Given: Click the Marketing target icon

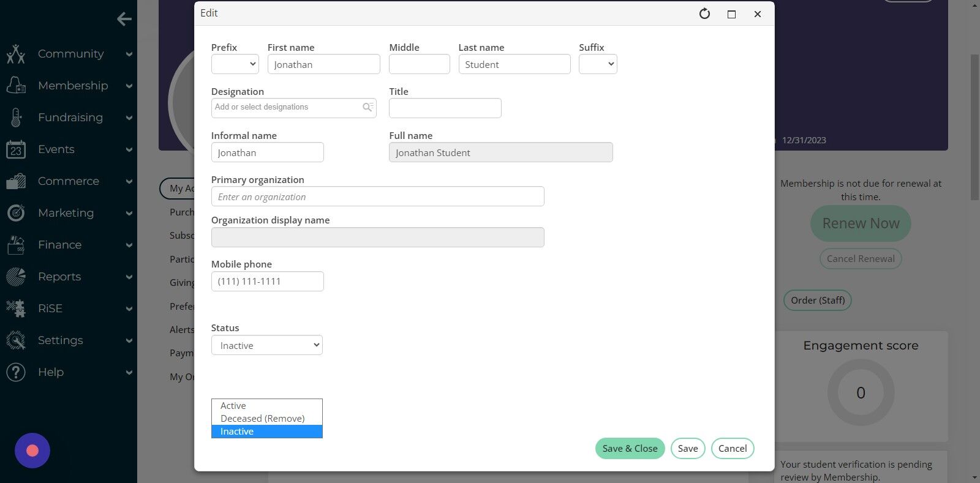Looking at the screenshot, I should tap(16, 213).
